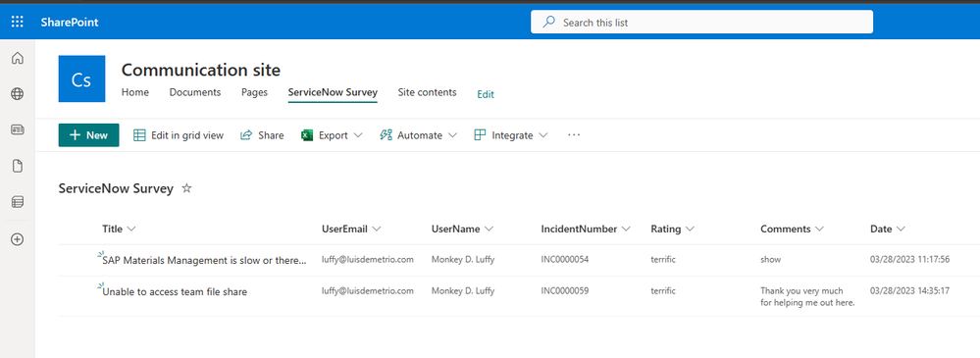Click the ServiceNow Survey list heading
Image resolution: width=980 pixels, height=358 pixels.
click(116, 188)
